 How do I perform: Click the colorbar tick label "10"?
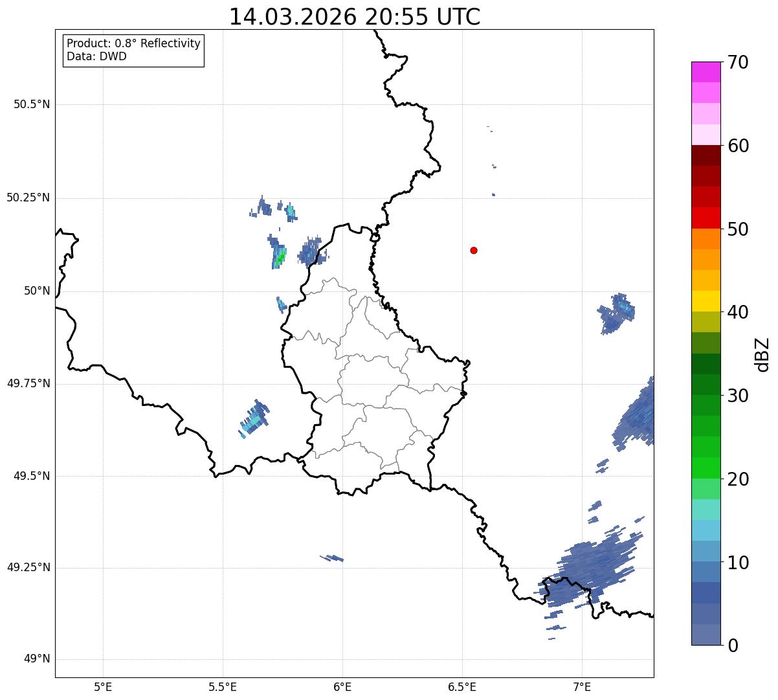point(738,563)
